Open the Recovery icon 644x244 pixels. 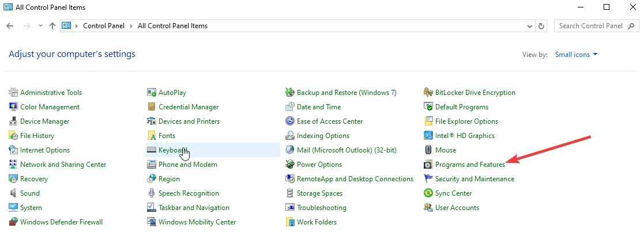pos(13,179)
